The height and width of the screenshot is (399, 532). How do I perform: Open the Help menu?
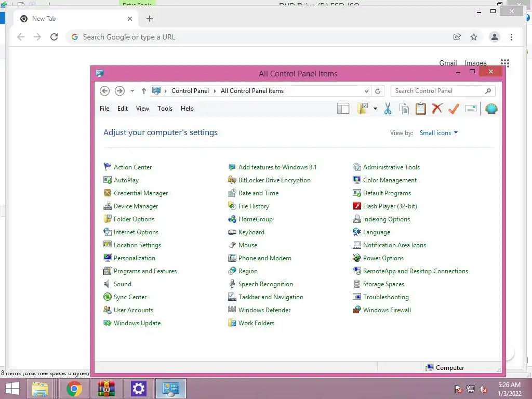[x=187, y=109]
